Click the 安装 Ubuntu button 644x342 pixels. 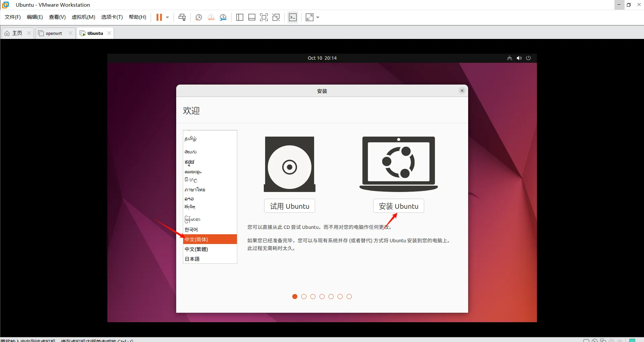tap(398, 206)
